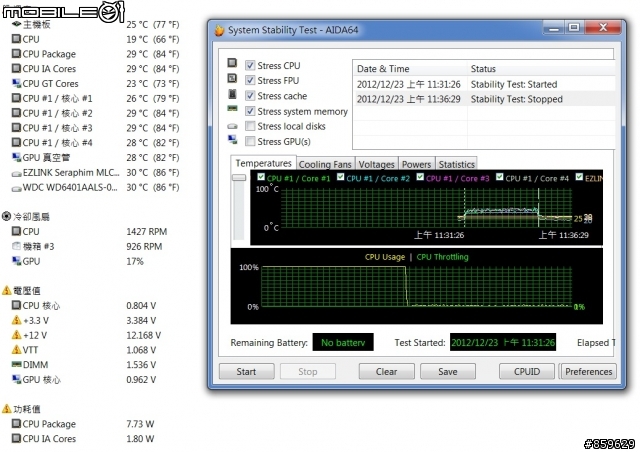Select the Stability Test: Stopped log row
This screenshot has width=640, height=452.
[x=484, y=99]
